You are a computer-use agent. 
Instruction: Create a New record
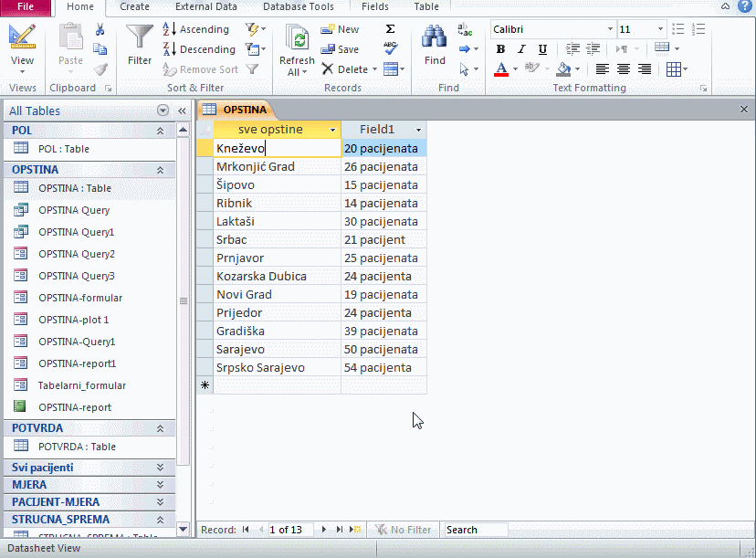point(340,29)
